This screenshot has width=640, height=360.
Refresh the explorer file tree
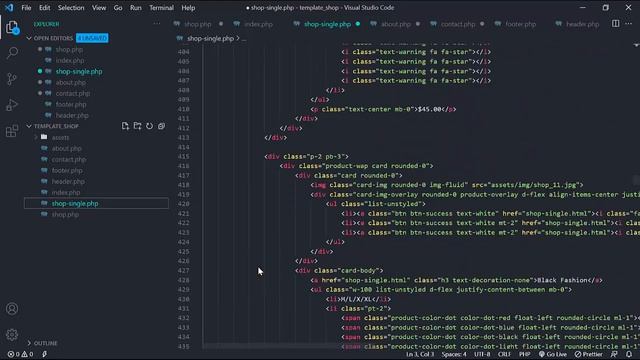tap(149, 126)
